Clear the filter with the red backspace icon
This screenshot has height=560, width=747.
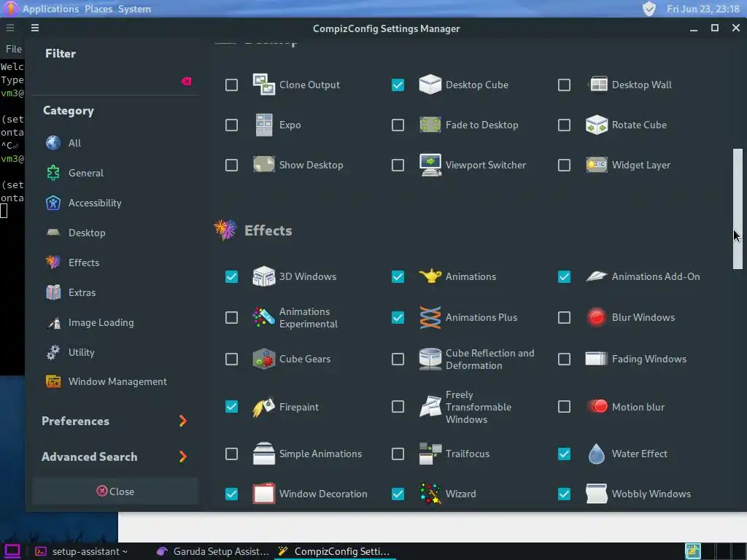point(186,82)
